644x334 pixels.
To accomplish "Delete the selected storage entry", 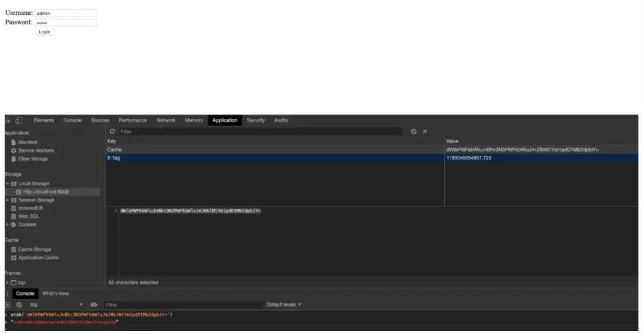I will click(x=424, y=132).
